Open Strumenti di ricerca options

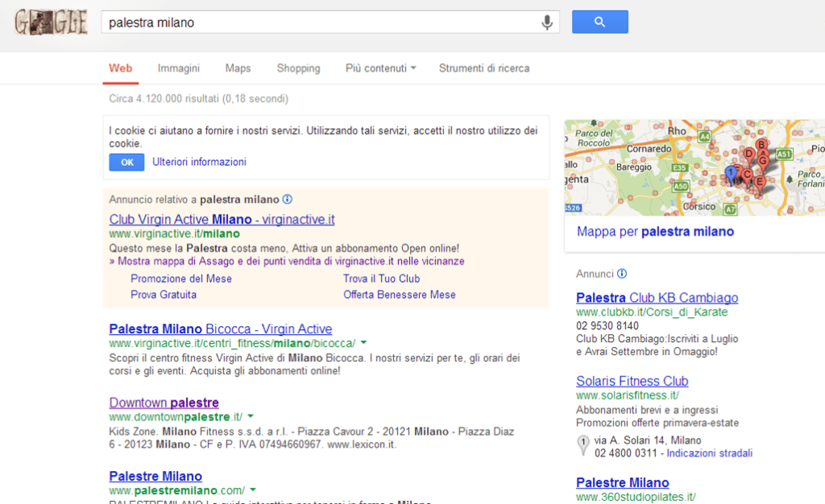click(x=484, y=68)
